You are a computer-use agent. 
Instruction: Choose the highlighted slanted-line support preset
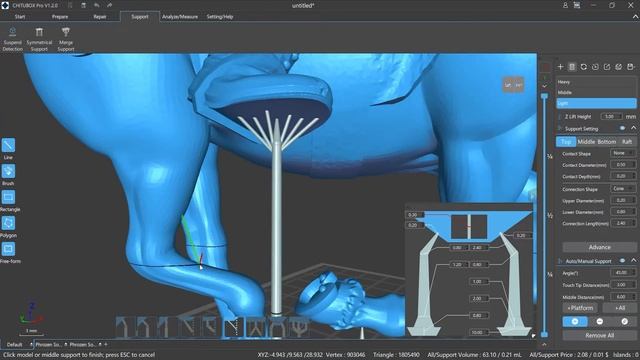pos(233,327)
